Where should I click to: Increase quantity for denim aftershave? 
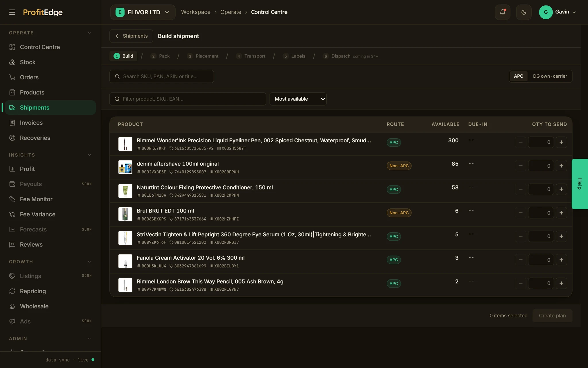[561, 166]
